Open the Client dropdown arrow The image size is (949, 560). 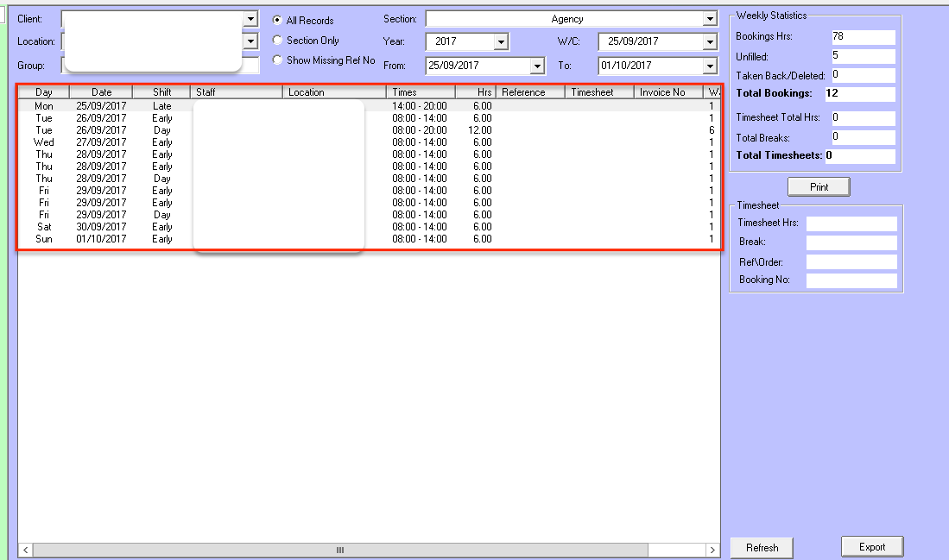tap(250, 19)
